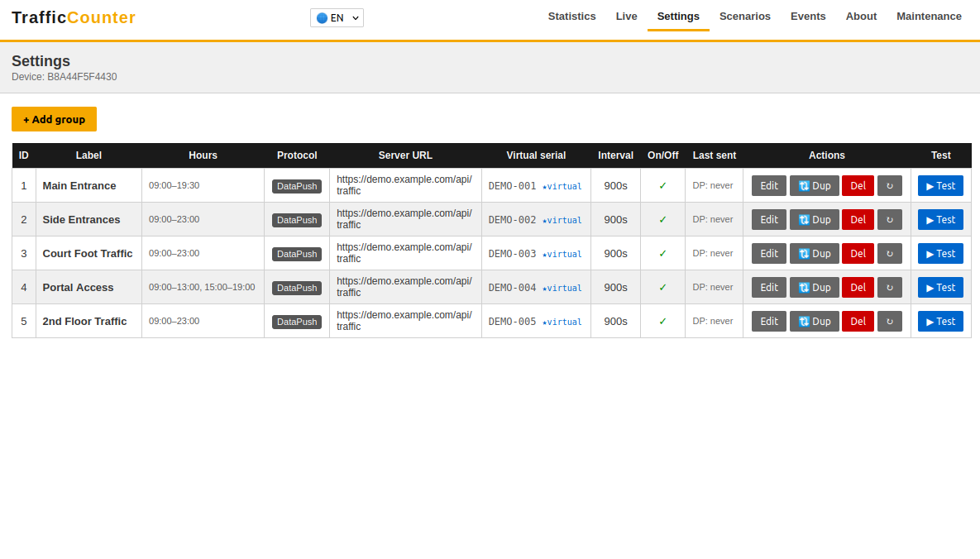Click DP: never for 2nd Floor Traffic
This screenshot has width=980, height=559.
click(713, 322)
